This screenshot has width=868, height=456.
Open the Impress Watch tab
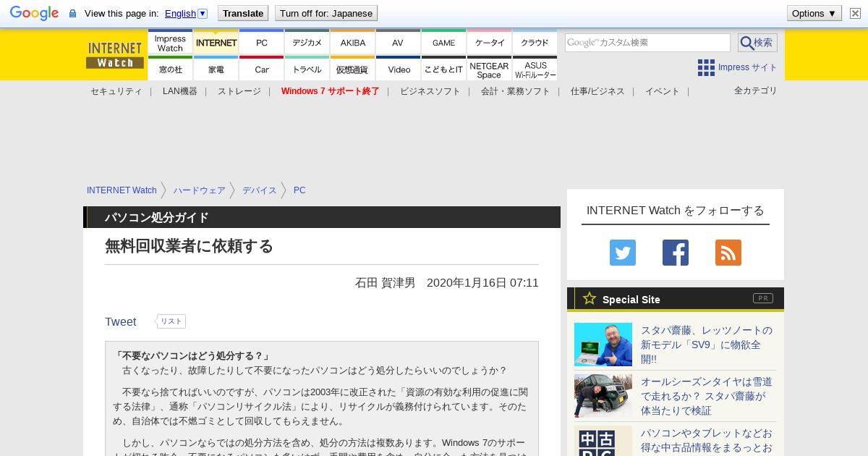pos(170,43)
